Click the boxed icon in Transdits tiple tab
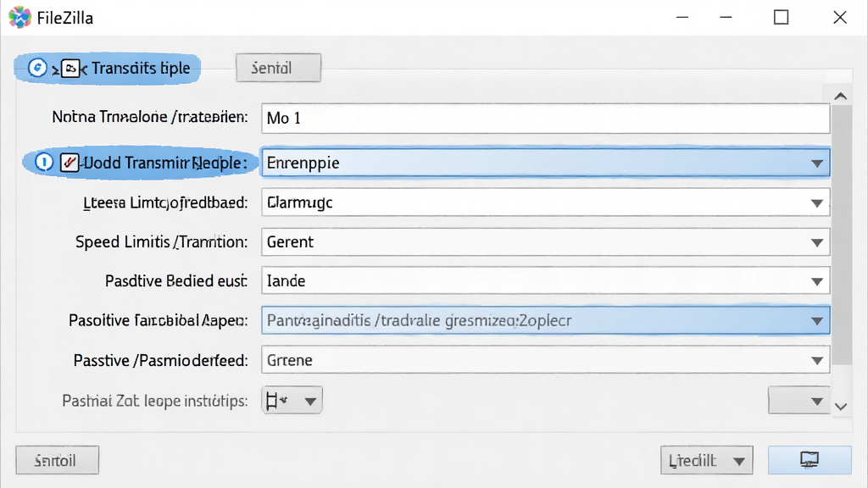Viewport: 868px width, 488px height. point(70,68)
